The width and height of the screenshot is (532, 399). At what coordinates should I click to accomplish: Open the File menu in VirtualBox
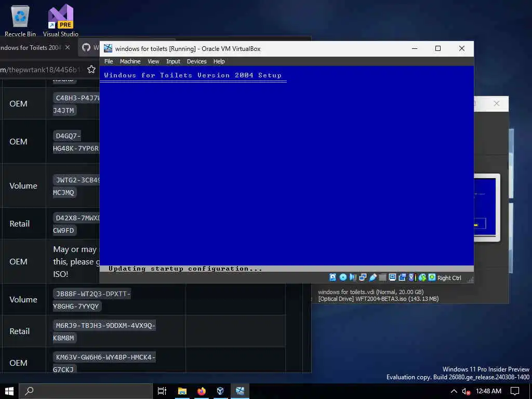tap(109, 61)
